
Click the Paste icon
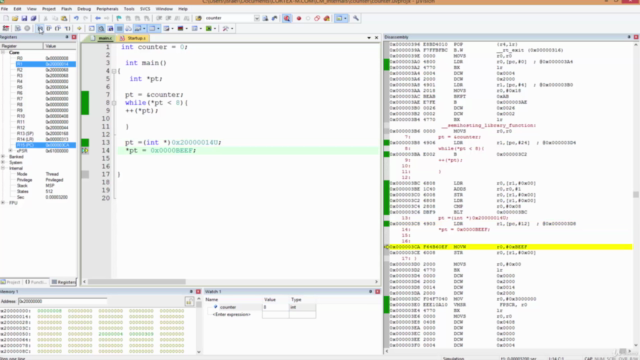point(64,18)
